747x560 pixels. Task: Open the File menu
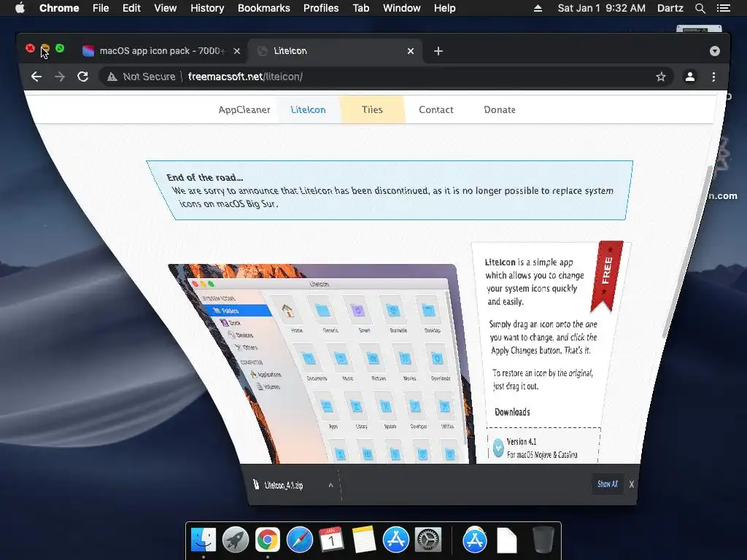101,8
